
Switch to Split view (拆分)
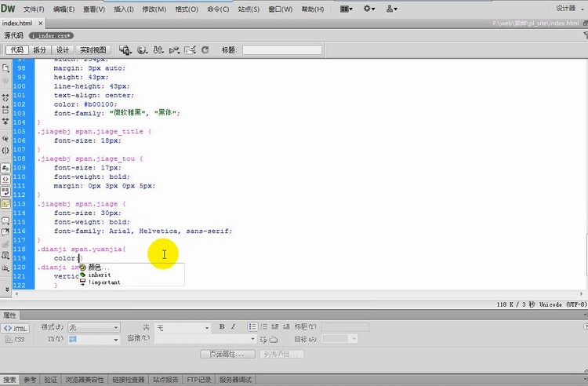(x=40, y=50)
